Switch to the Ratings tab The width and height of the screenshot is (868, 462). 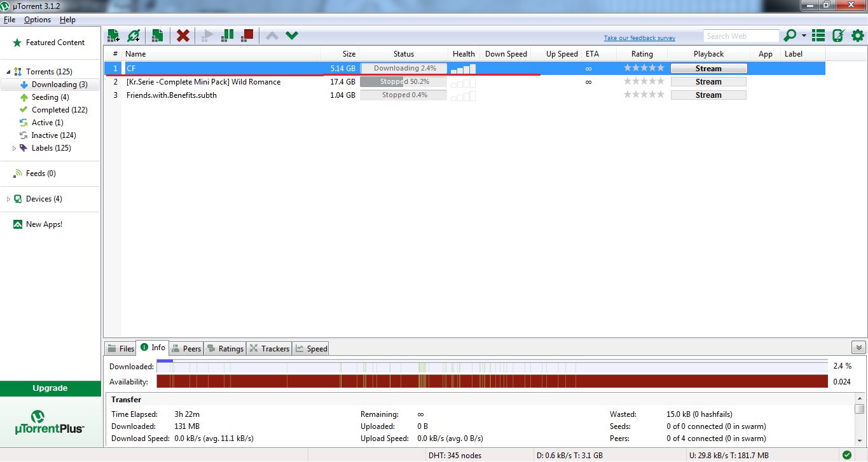(x=225, y=348)
